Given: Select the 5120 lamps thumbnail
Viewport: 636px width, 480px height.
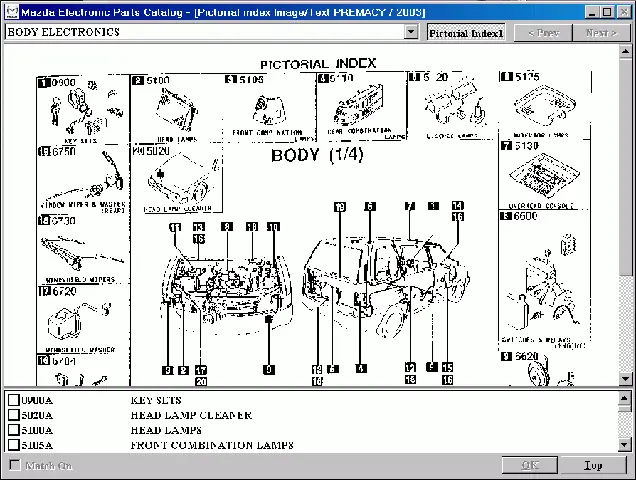Looking at the screenshot, I should [x=452, y=106].
